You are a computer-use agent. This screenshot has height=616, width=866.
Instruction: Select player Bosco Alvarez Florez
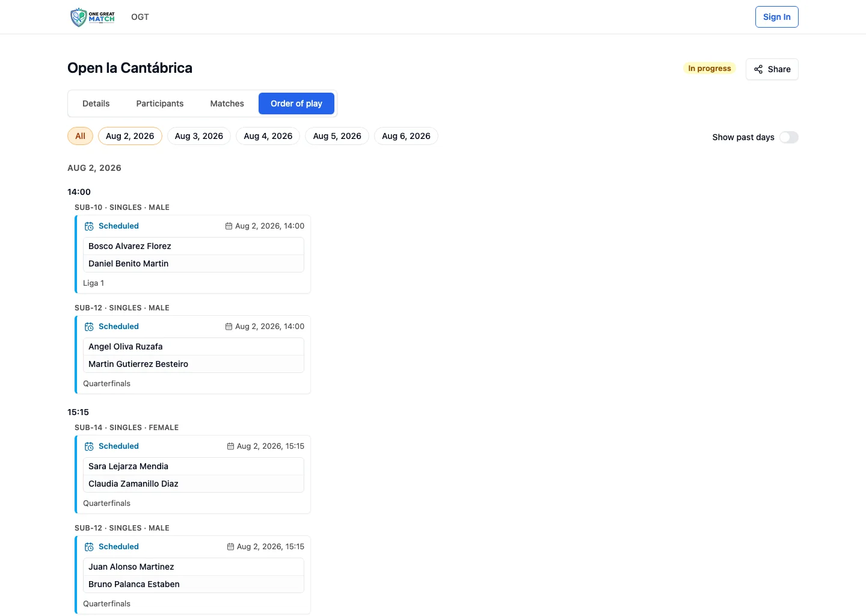click(194, 246)
